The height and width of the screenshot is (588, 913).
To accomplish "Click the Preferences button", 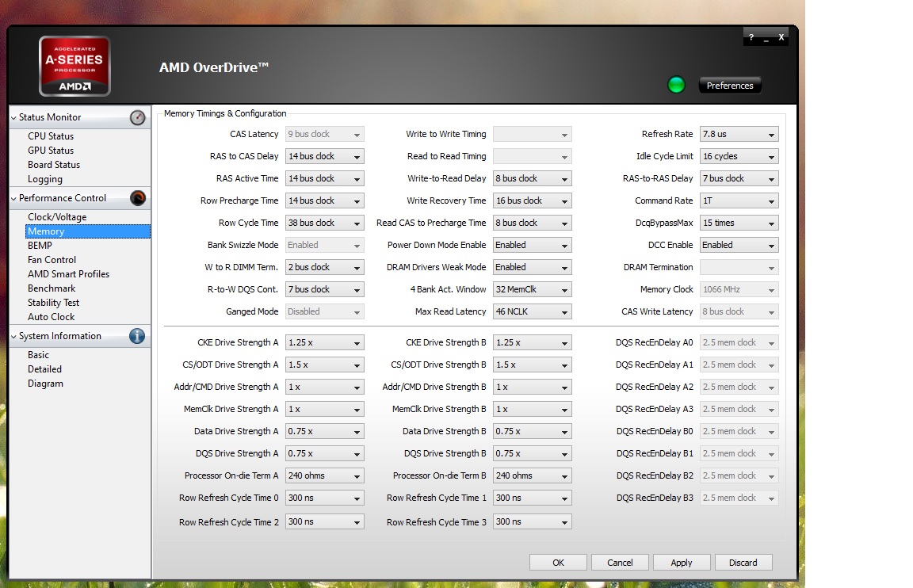I will 730,86.
